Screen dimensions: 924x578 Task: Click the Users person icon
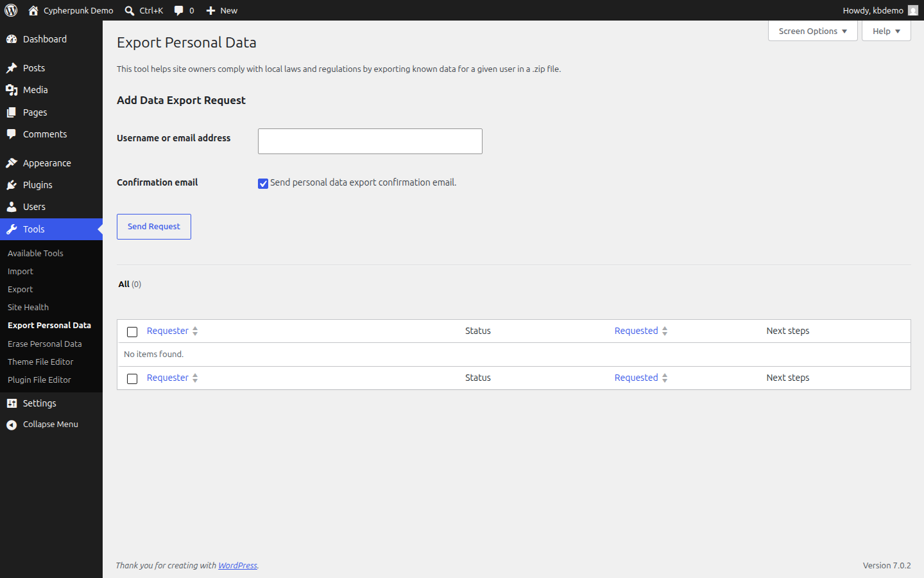[12, 207]
